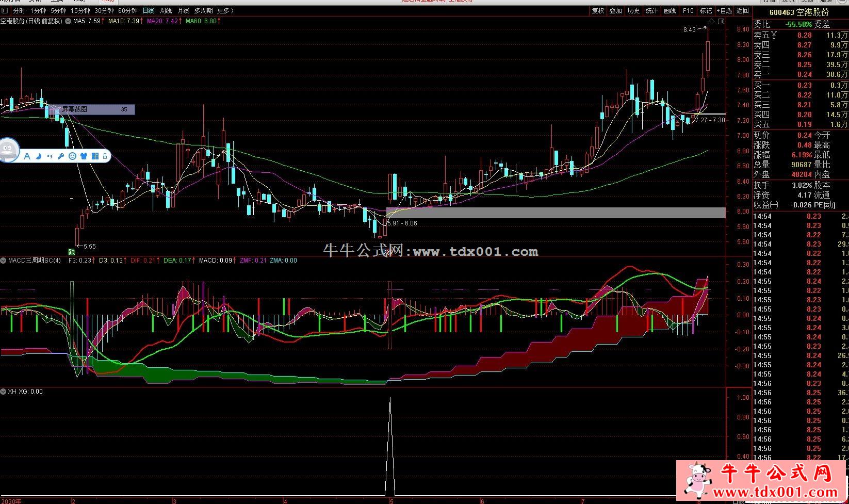This screenshot has height=504, width=849.
Task: Click the 返回 back button
Action: click(743, 10)
